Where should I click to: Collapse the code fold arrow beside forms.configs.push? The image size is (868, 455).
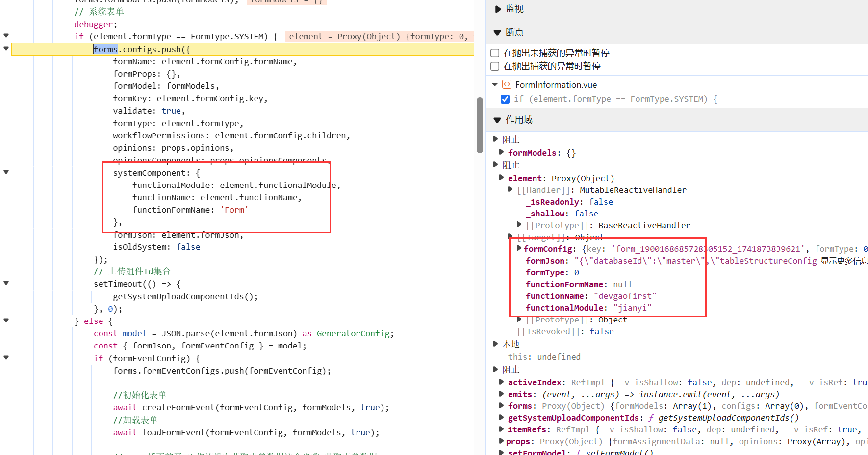pyautogui.click(x=6, y=48)
